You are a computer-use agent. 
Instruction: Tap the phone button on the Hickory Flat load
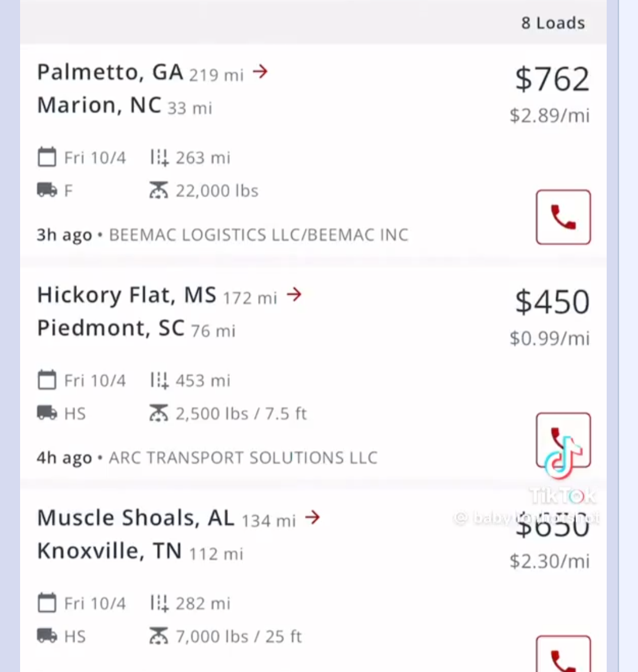click(x=563, y=440)
